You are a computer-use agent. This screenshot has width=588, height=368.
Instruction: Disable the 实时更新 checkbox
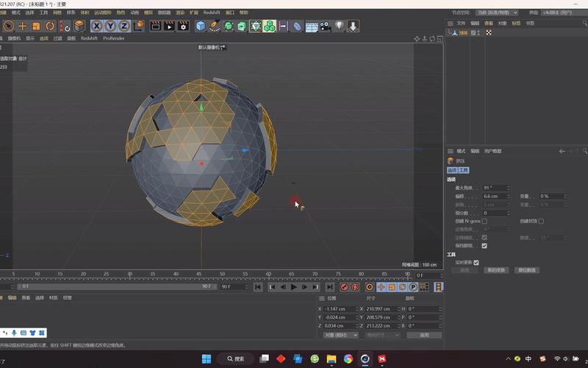click(x=476, y=262)
